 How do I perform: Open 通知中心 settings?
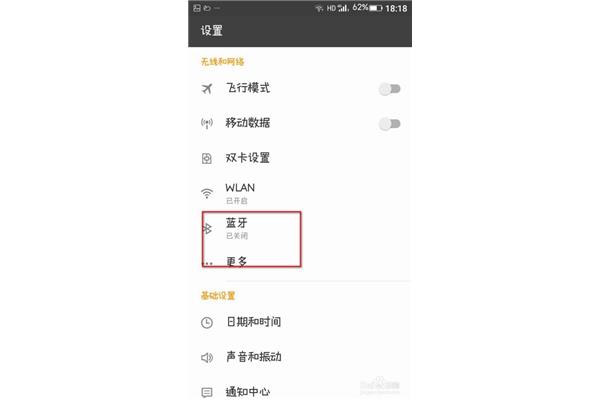coord(300,392)
